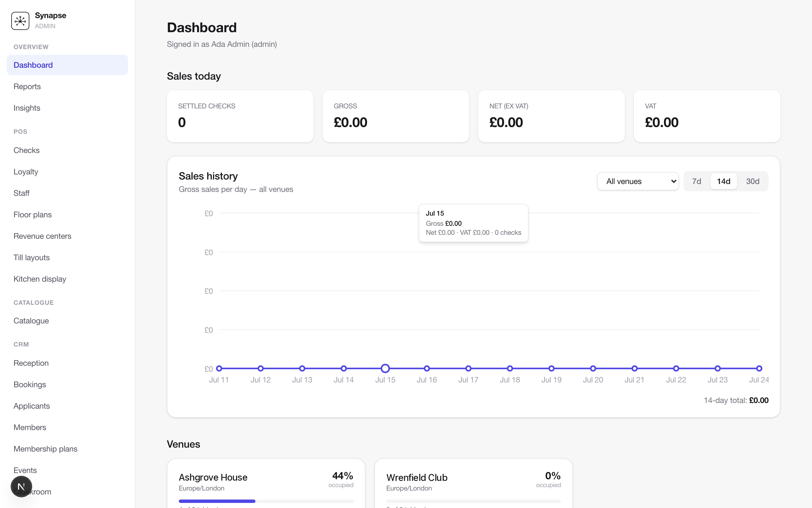Switch sales history to 7d
Viewport: 812px width, 508px height.
697,181
